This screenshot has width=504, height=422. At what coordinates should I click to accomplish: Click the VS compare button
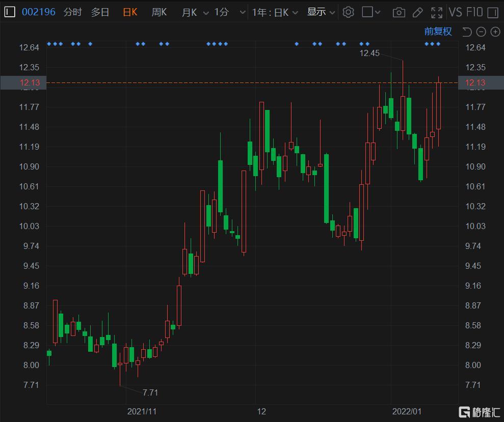(x=456, y=12)
